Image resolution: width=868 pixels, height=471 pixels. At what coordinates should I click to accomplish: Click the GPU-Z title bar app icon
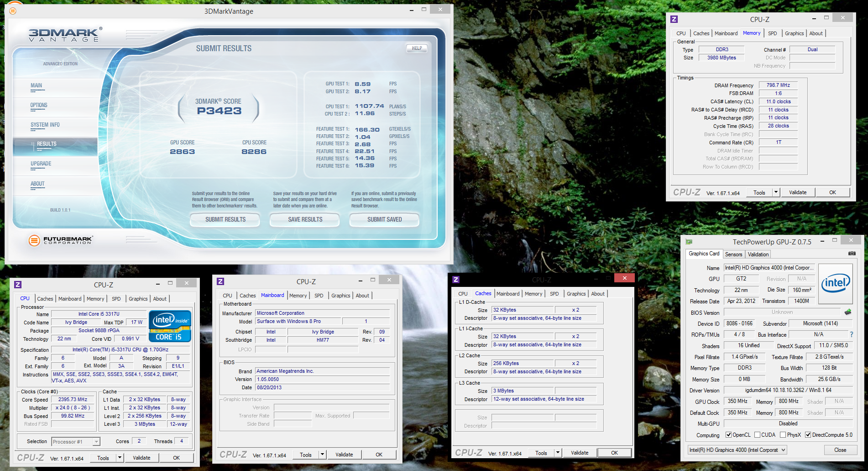click(x=689, y=242)
